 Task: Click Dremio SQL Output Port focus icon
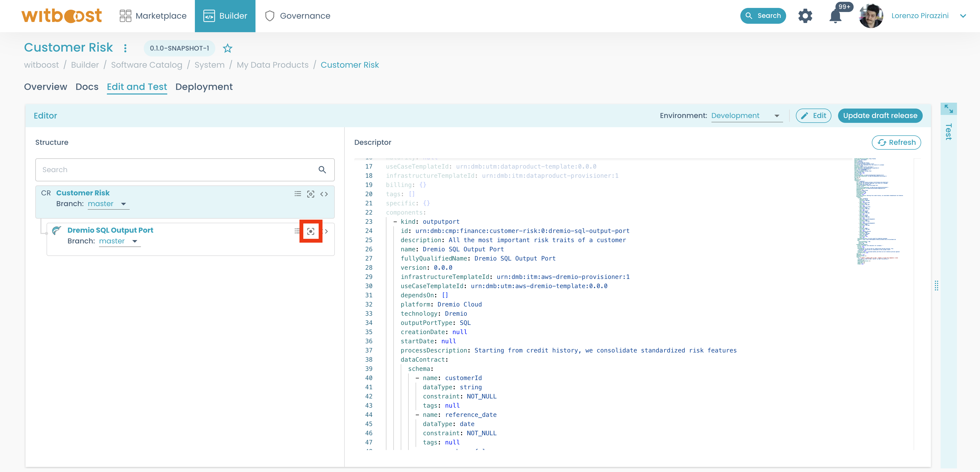coord(310,231)
